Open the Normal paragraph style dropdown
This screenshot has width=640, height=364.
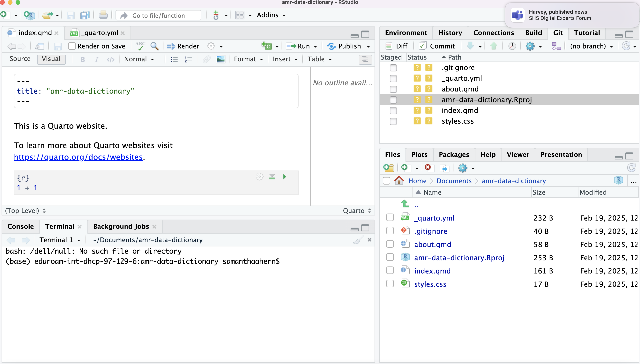click(139, 59)
